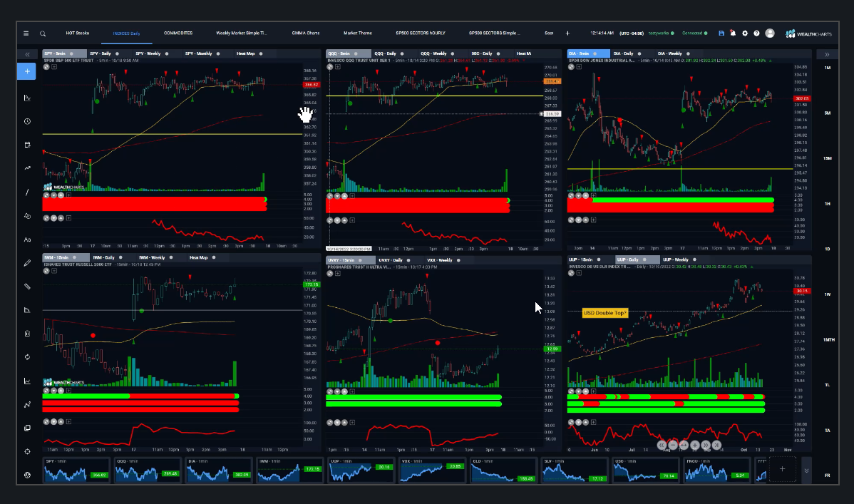854x504 pixels.
Task: Open the symbol search magnifier
Action: coord(43,34)
